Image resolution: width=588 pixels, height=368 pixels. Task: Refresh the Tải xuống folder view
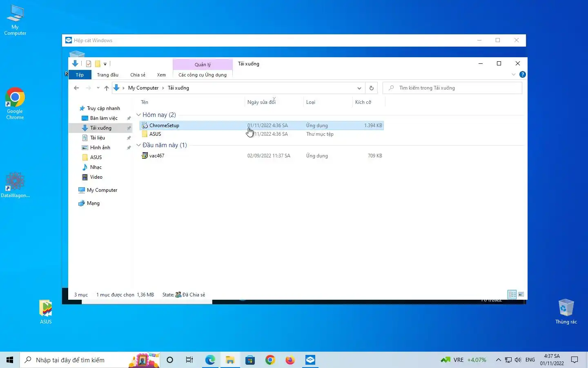371,88
